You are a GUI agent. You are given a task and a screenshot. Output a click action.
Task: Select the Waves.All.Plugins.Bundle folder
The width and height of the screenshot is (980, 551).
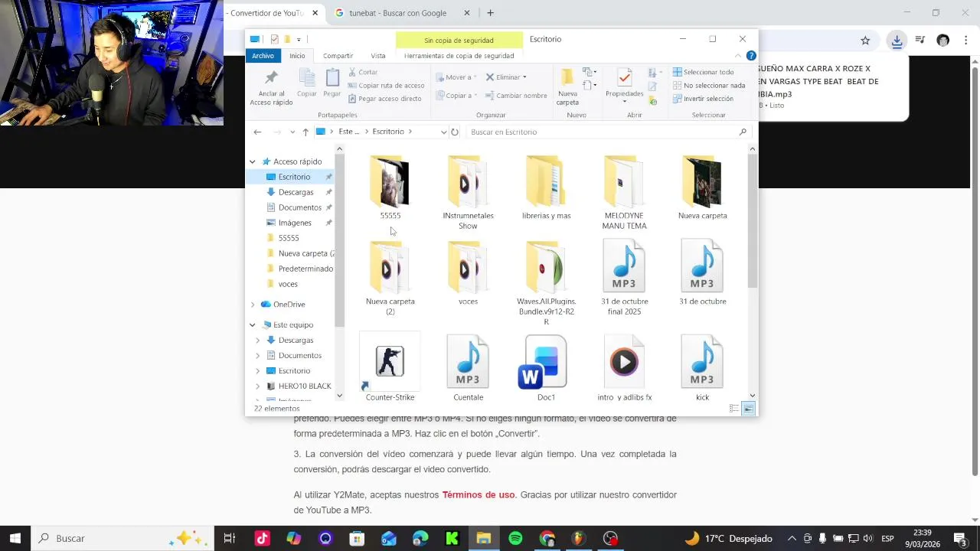coord(546,283)
